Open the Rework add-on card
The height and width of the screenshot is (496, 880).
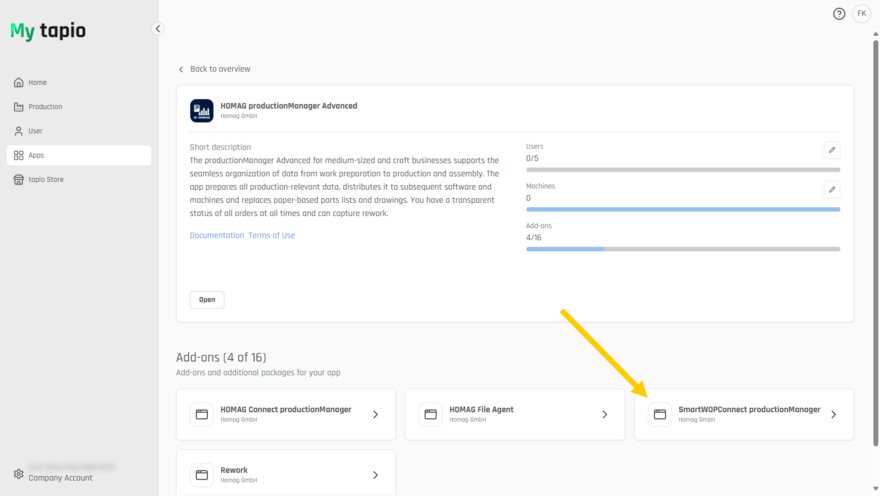[x=286, y=473]
